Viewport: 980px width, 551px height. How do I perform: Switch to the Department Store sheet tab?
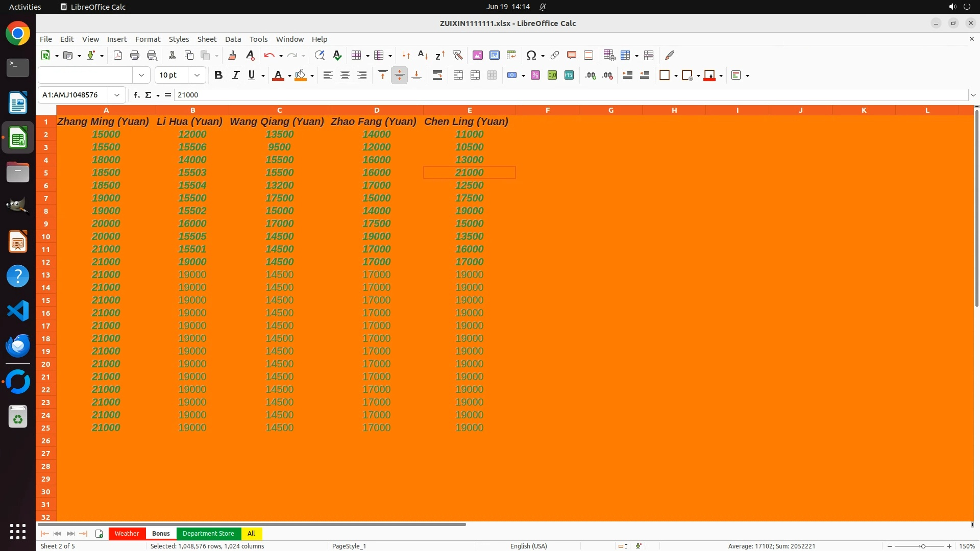pos(208,533)
